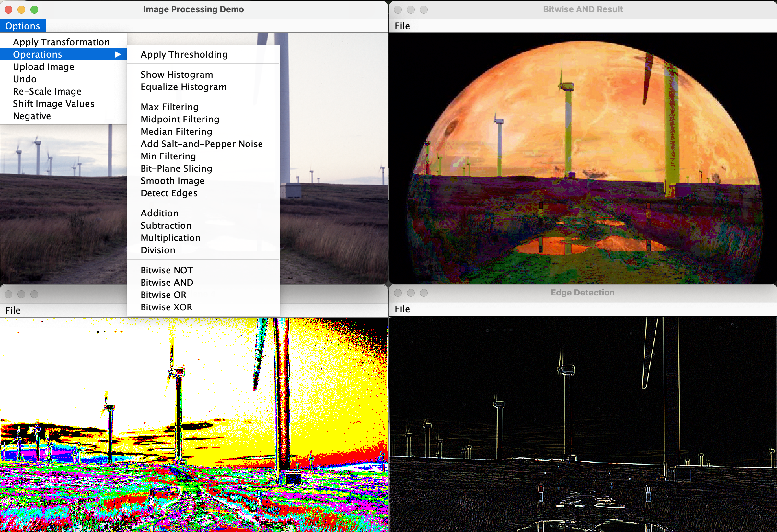Screen dimensions: 777x532
Task: Select Negative transformation
Action: click(x=32, y=116)
